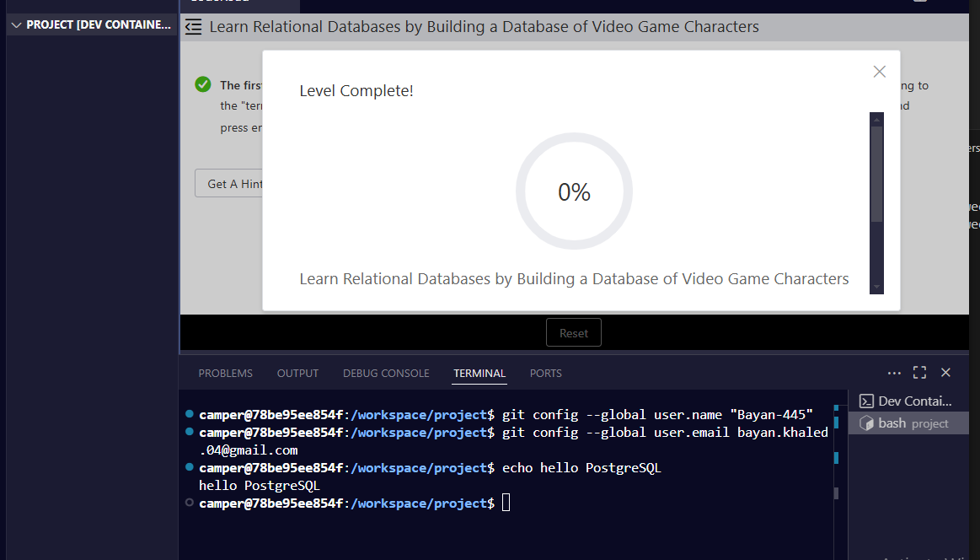This screenshot has width=980, height=560.
Task: Open the PORTS tab
Action: click(546, 373)
